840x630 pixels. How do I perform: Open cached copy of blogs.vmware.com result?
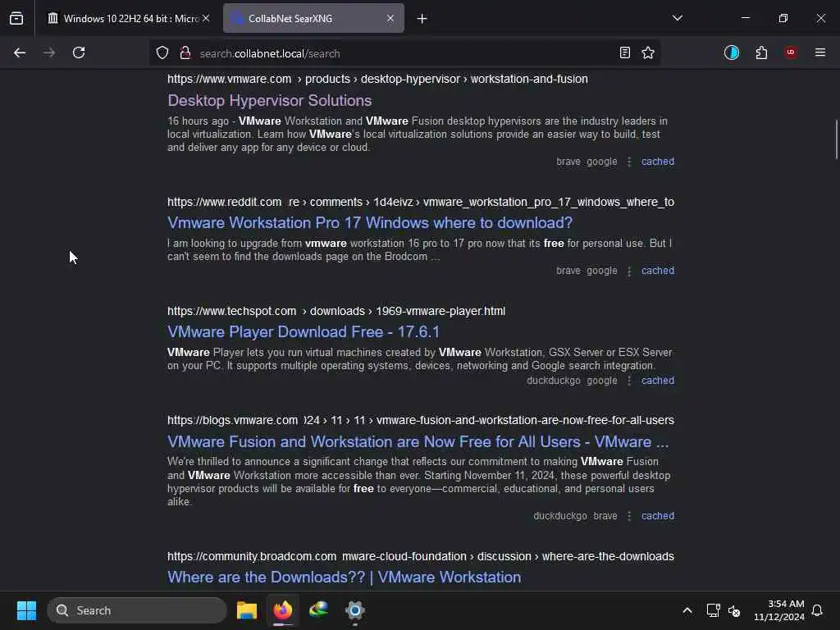[x=658, y=516]
